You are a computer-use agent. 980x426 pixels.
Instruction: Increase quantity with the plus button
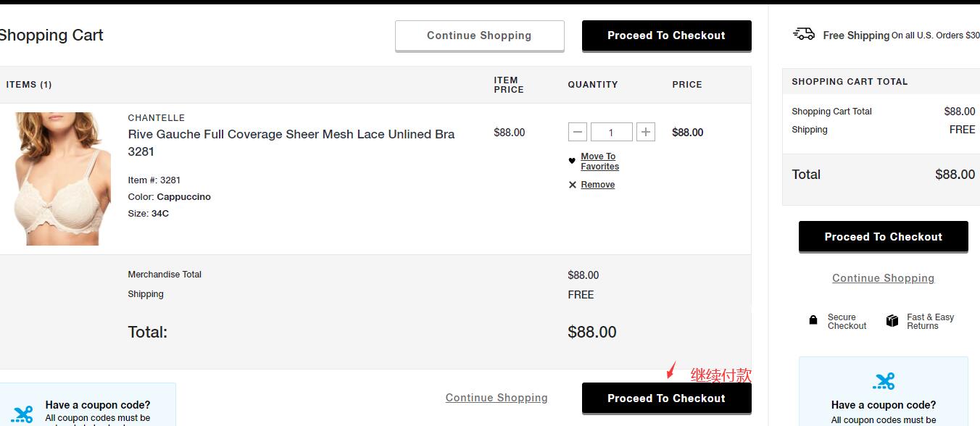pyautogui.click(x=645, y=132)
